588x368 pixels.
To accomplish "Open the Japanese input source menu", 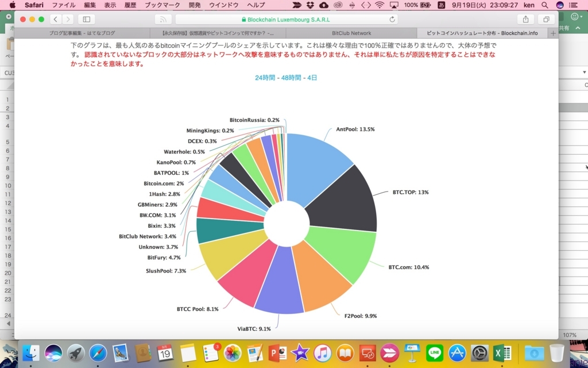I will click(442, 5).
